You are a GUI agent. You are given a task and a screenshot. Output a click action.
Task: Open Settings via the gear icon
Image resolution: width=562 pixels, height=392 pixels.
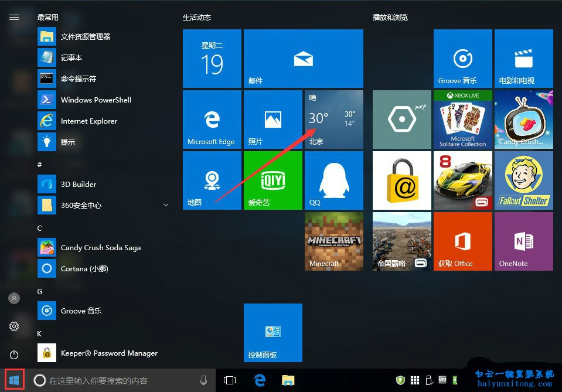point(14,326)
